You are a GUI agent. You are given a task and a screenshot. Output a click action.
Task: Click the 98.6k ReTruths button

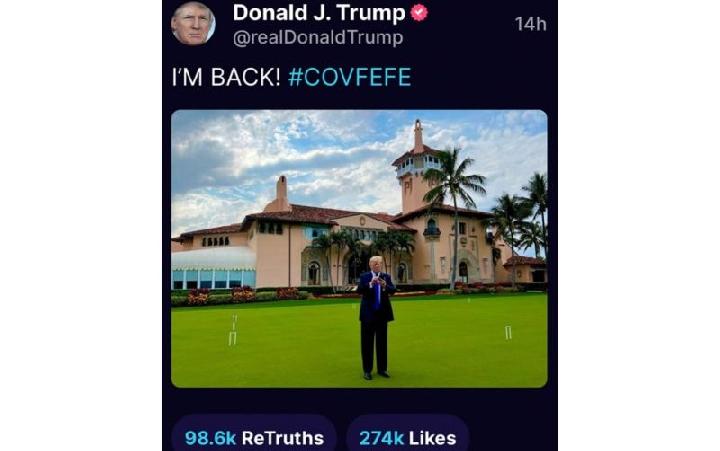254,437
